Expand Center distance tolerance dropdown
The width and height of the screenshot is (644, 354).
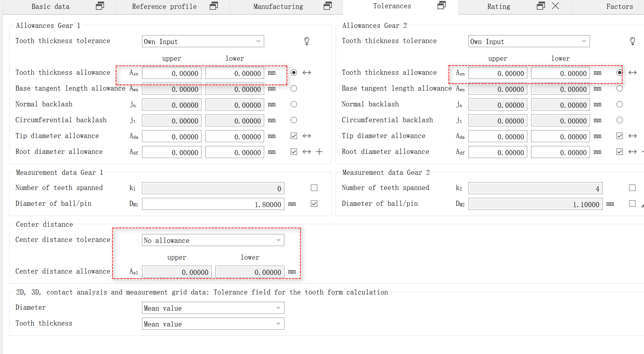click(x=213, y=240)
